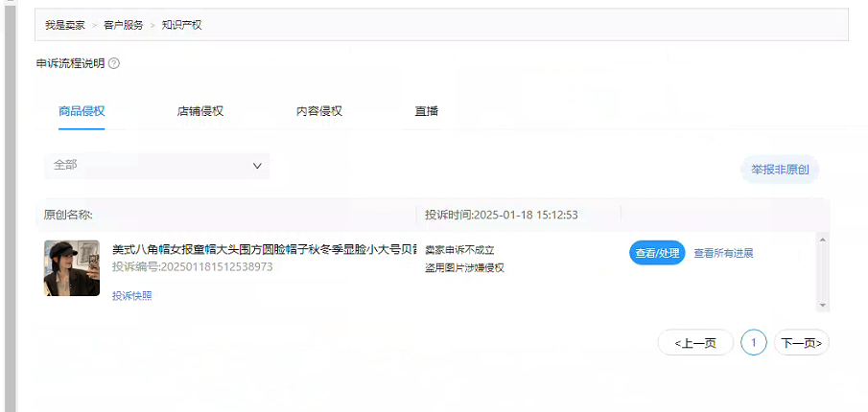The width and height of the screenshot is (868, 412).
Task: Click the 举报非原创 button
Action: tap(780, 170)
